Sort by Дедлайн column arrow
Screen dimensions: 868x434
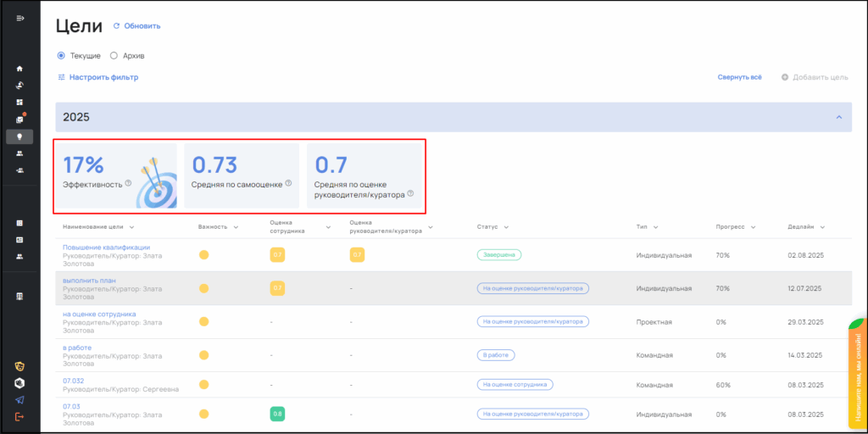click(822, 227)
